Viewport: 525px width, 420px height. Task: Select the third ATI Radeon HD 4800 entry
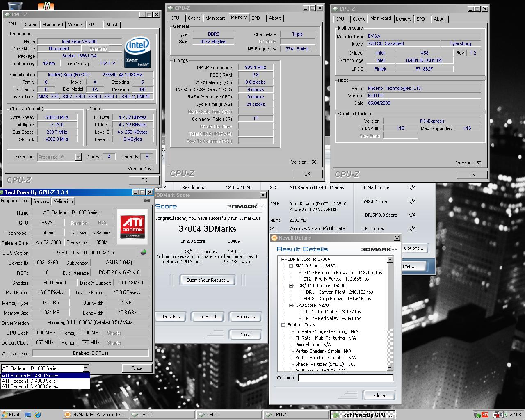click(45, 386)
